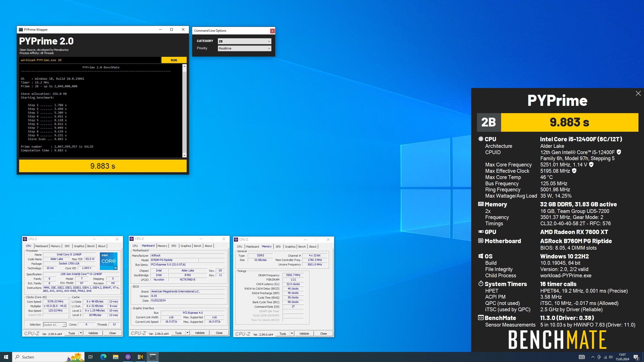Viewport: 644px width, 362px height.
Task: Open SPD tab in CPU-Z Mainboard window
Action: pos(174,246)
